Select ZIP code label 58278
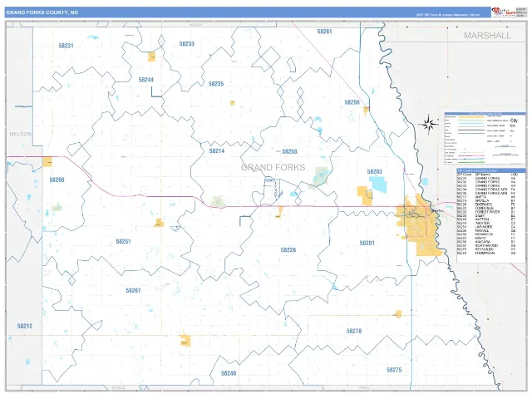This screenshot has height=399, width=532. click(354, 331)
